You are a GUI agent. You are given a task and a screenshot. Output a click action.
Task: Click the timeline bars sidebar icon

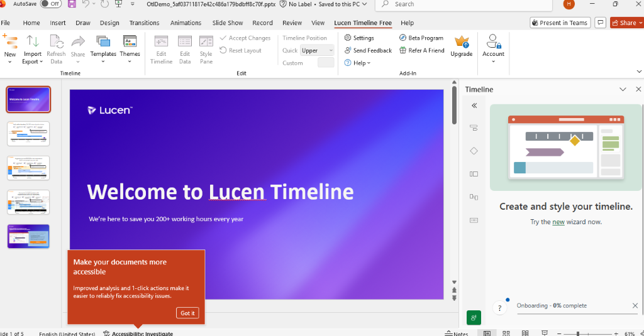pos(474,127)
